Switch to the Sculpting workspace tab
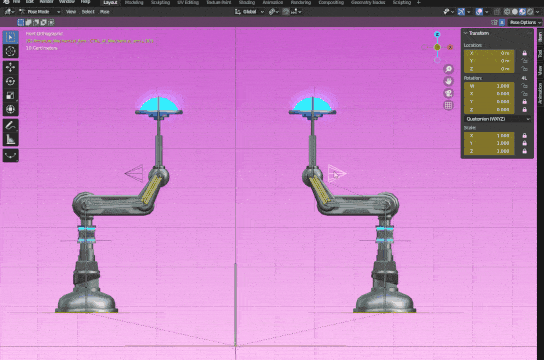This screenshot has height=360, width=544. pyautogui.click(x=160, y=2)
